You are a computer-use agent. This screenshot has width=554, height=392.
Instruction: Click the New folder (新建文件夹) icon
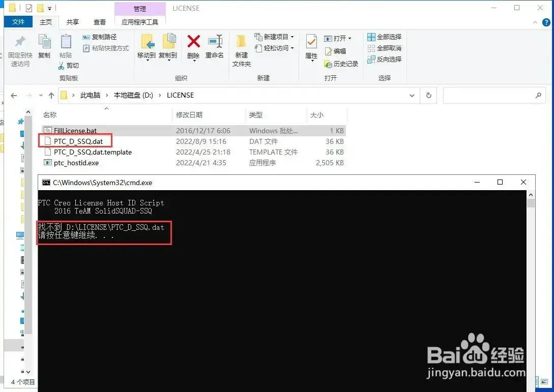[x=241, y=42]
